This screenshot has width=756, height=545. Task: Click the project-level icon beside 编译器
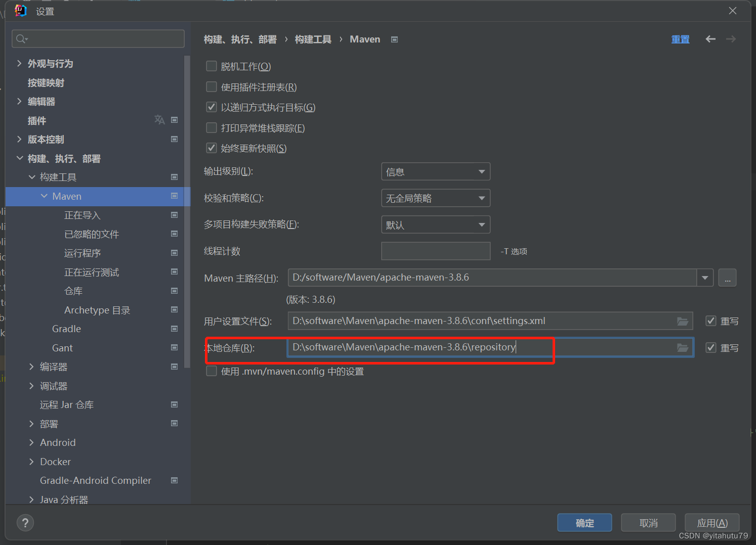pyautogui.click(x=175, y=367)
